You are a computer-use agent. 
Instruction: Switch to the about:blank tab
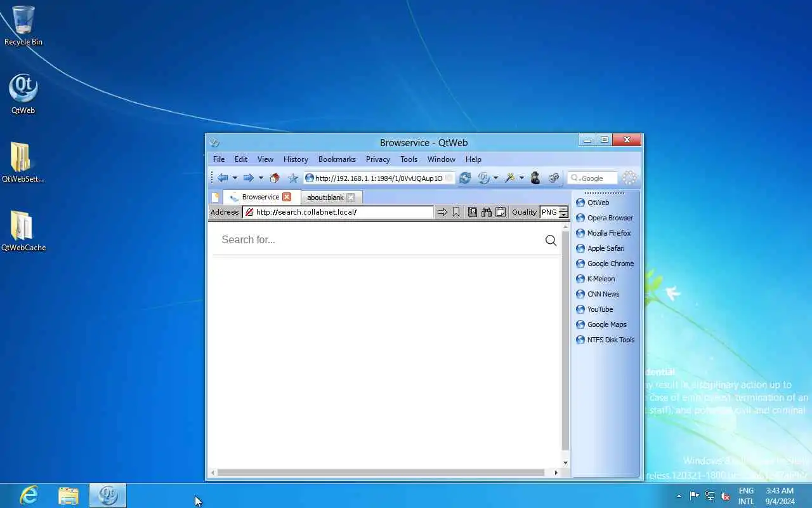(325, 197)
